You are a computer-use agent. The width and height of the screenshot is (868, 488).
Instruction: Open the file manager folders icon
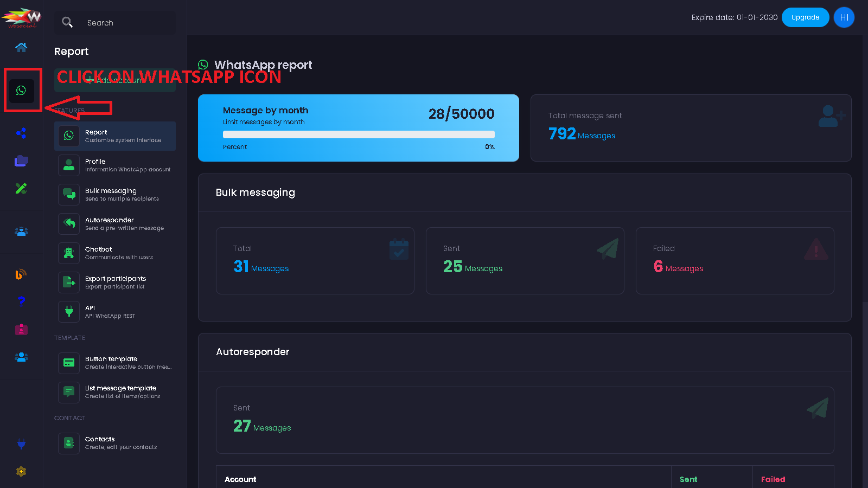coord(21,160)
